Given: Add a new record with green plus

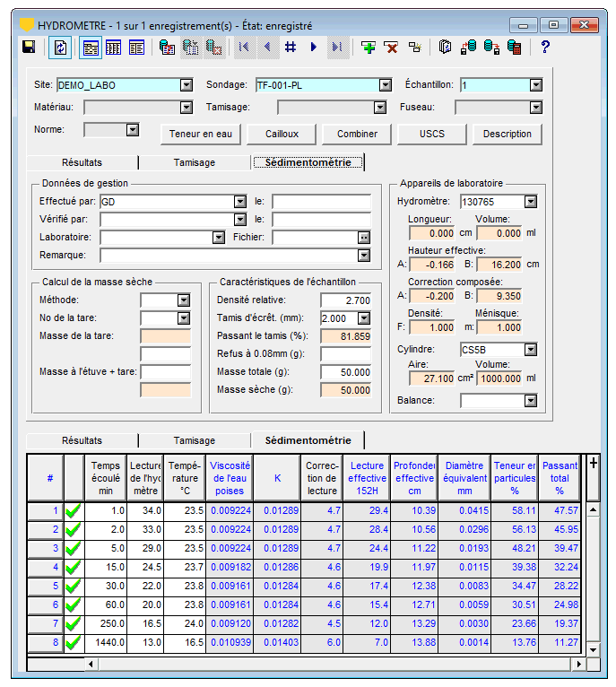Looking at the screenshot, I should point(368,48).
